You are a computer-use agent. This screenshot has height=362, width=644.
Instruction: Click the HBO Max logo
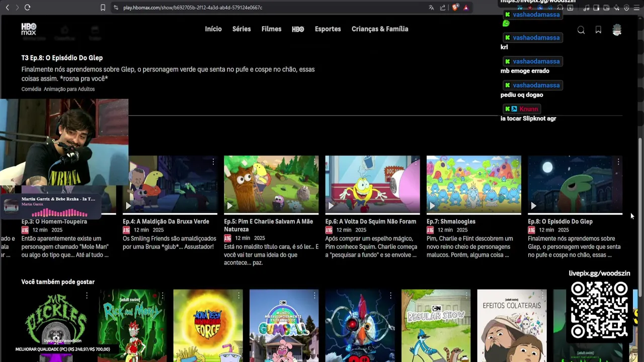click(29, 29)
